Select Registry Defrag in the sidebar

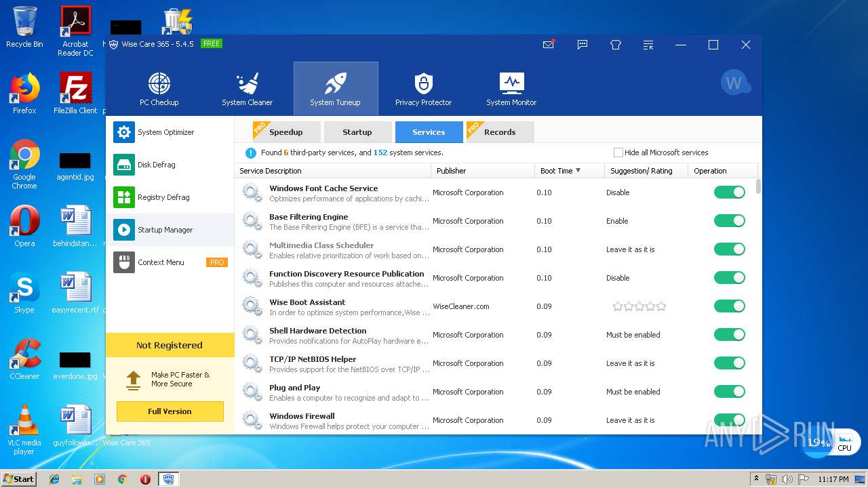(x=170, y=197)
